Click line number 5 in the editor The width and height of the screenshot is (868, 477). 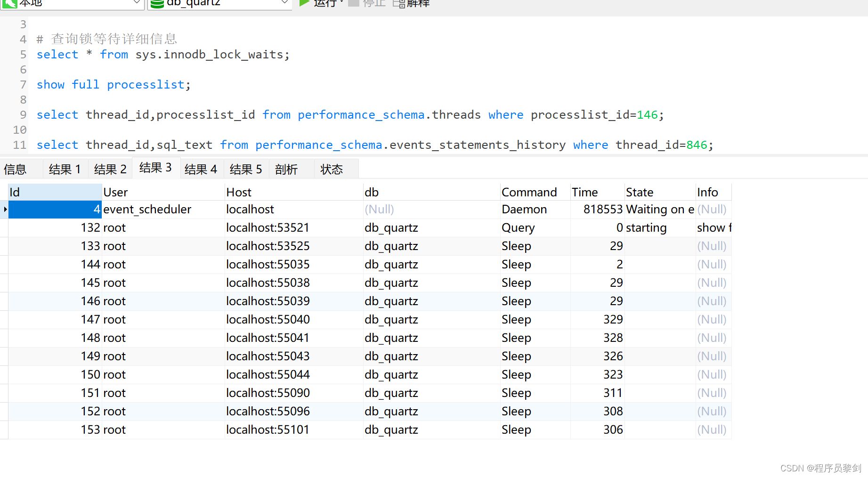point(23,55)
